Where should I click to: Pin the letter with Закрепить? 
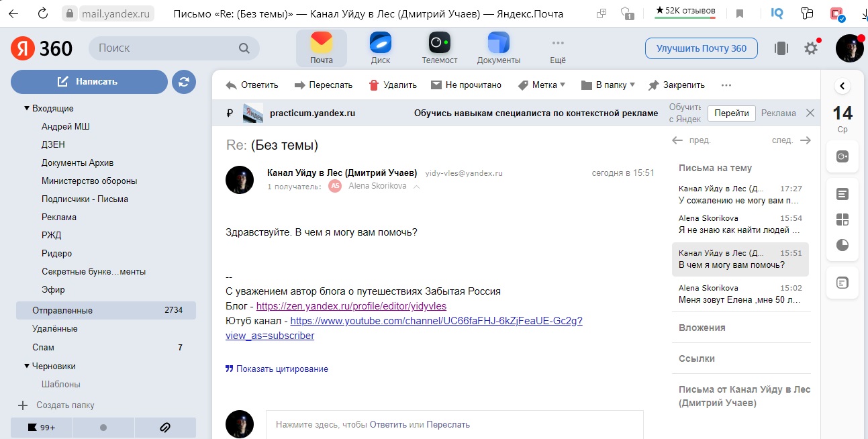click(677, 85)
